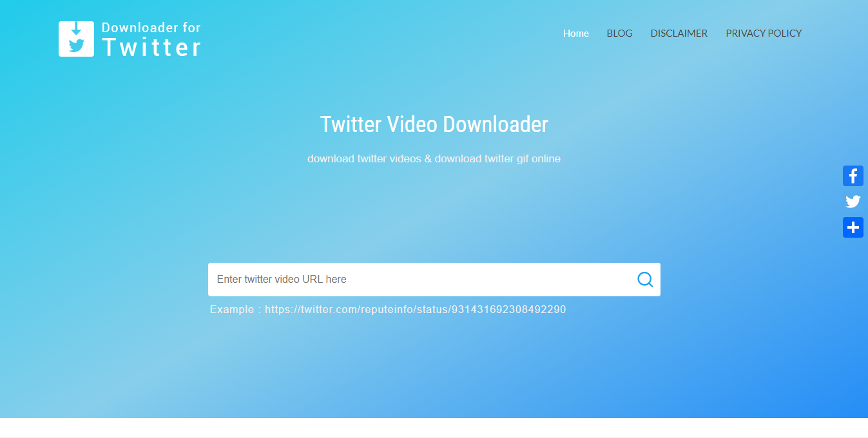
Task: Open more sharing options plus icon
Action: pyautogui.click(x=853, y=227)
